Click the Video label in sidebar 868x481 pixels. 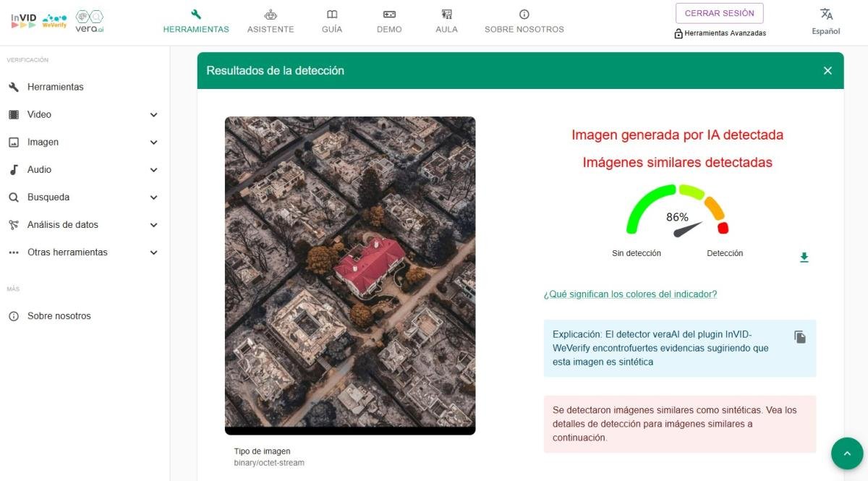click(x=39, y=115)
